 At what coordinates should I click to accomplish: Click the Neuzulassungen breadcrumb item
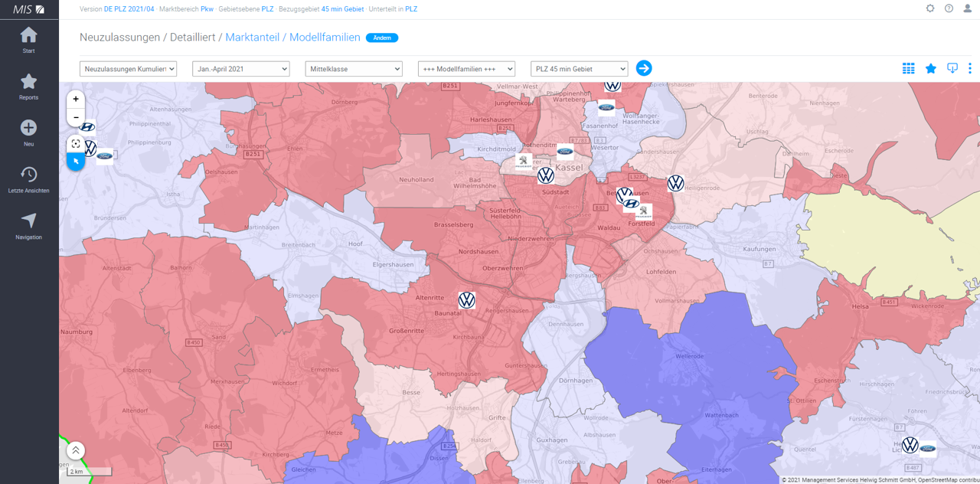click(x=119, y=38)
